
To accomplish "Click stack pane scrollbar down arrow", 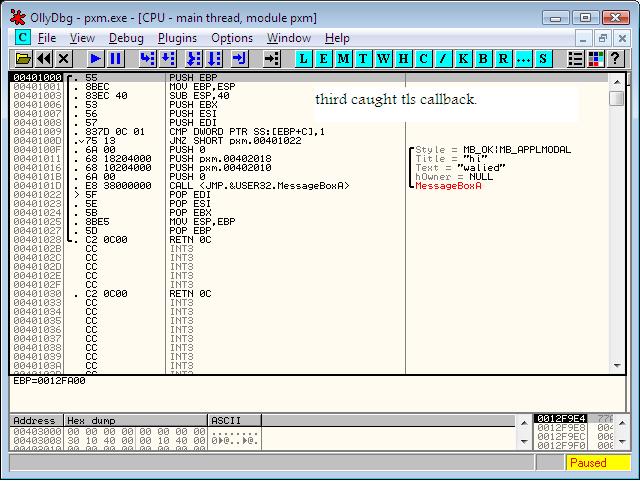I will (x=622, y=441).
